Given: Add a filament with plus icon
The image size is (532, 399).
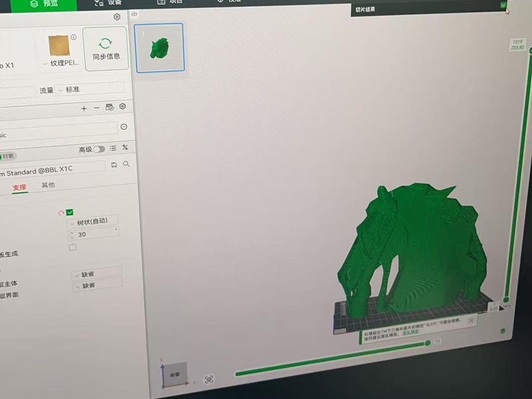Looking at the screenshot, I should [x=84, y=108].
